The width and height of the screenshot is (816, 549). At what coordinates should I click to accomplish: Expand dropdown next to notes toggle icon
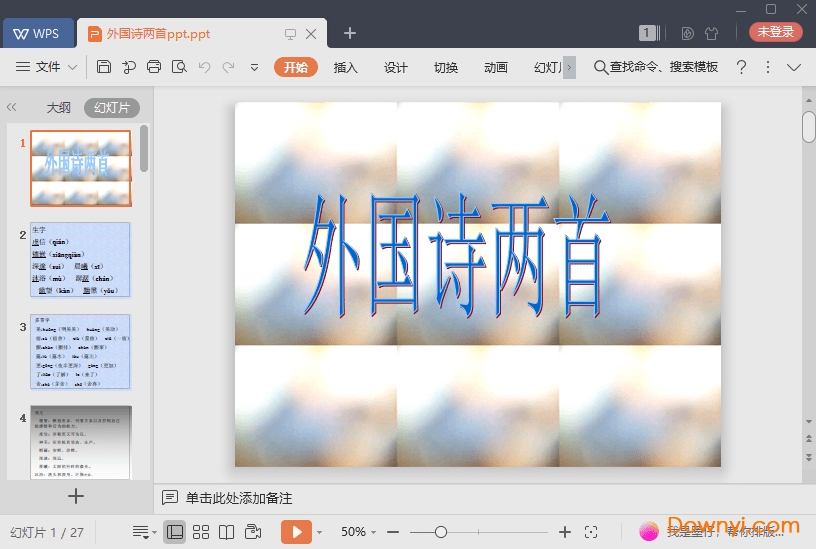[155, 532]
